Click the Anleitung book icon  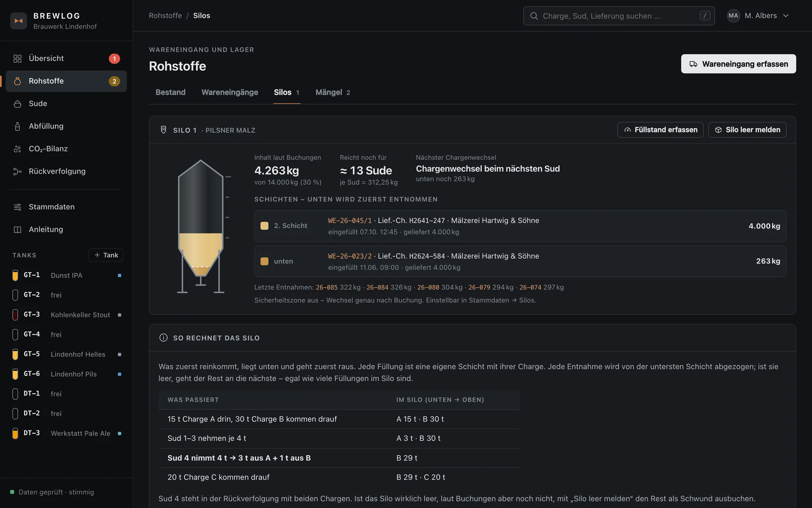pyautogui.click(x=17, y=230)
